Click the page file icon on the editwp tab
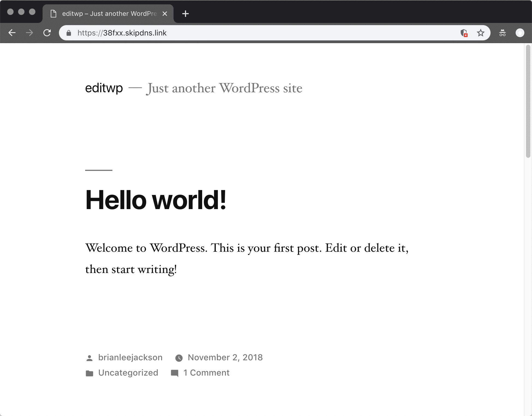Image resolution: width=532 pixels, height=416 pixels. [x=54, y=14]
